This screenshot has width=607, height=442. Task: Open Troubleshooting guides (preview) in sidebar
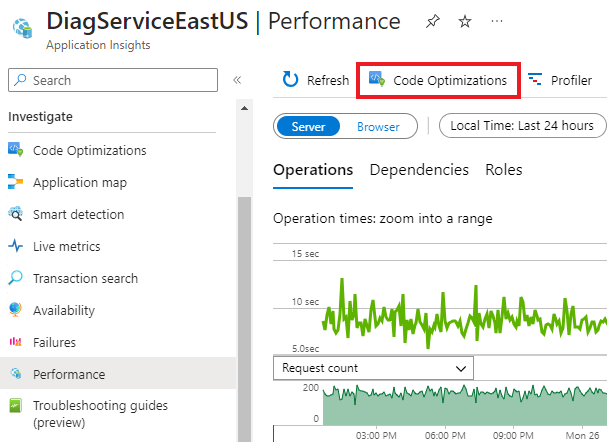coord(100,414)
